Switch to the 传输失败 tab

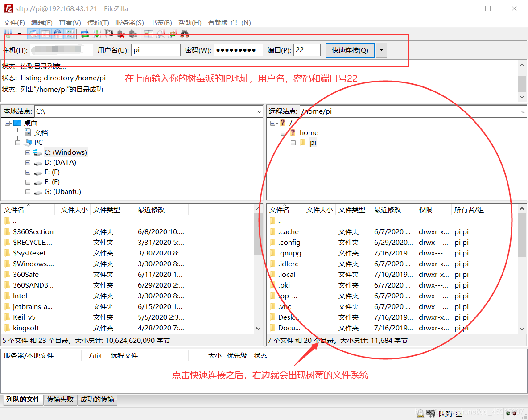point(60,399)
